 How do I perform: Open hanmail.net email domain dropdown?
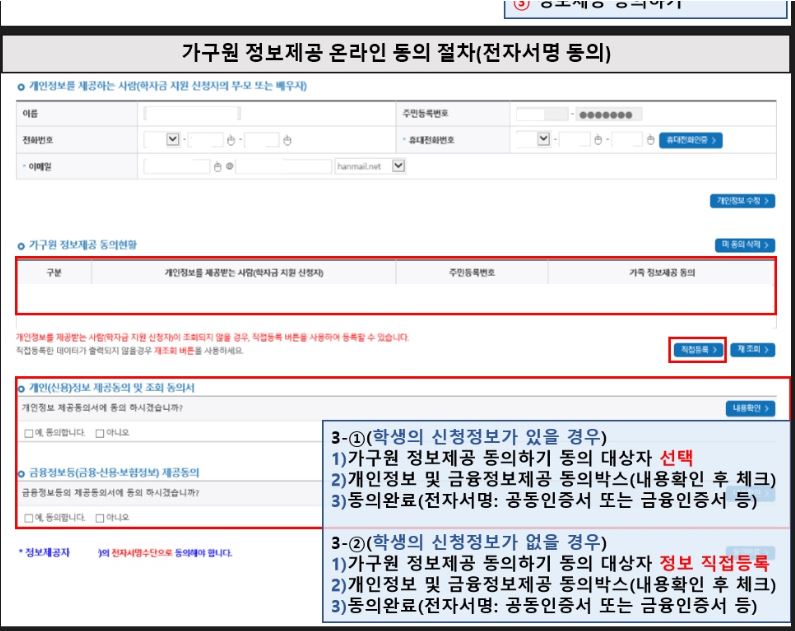click(399, 166)
